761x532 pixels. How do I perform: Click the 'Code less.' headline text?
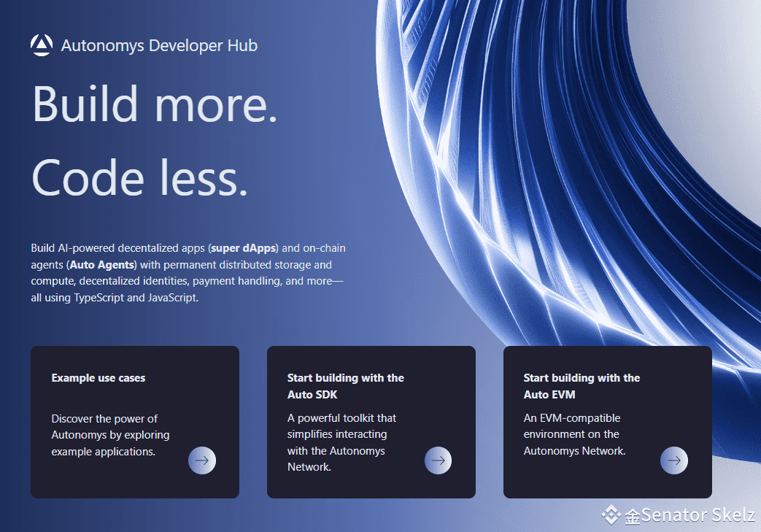point(140,178)
